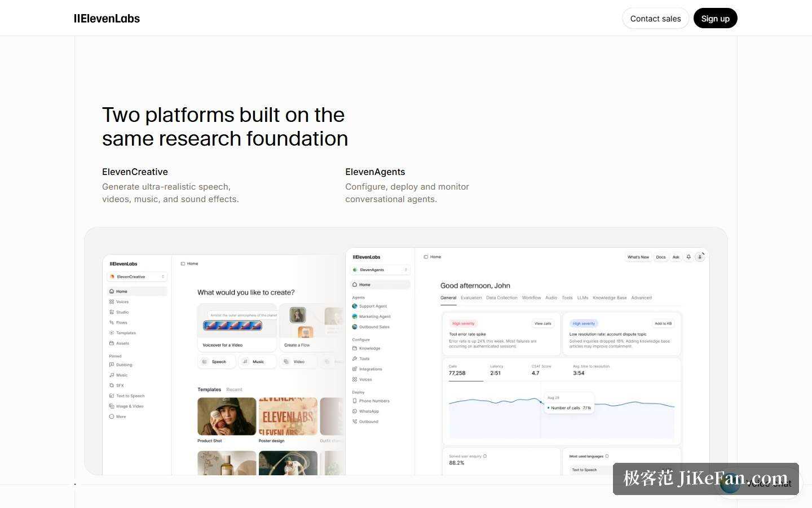Click the Ask button
This screenshot has height=508, width=812.
[x=676, y=257]
